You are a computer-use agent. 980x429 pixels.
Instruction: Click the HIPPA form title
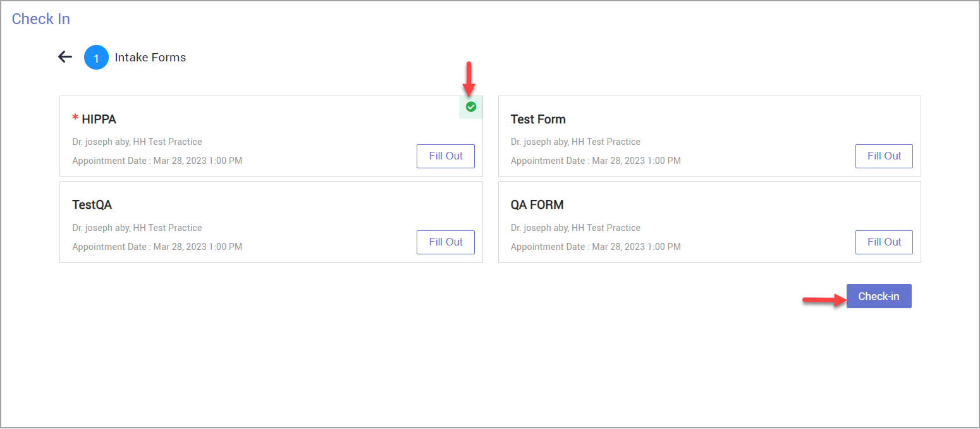tap(101, 119)
